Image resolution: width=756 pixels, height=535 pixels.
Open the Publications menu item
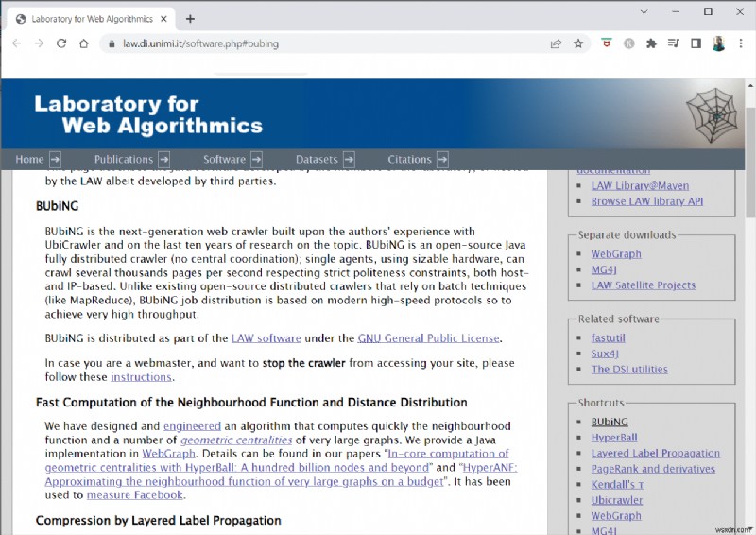tap(124, 159)
